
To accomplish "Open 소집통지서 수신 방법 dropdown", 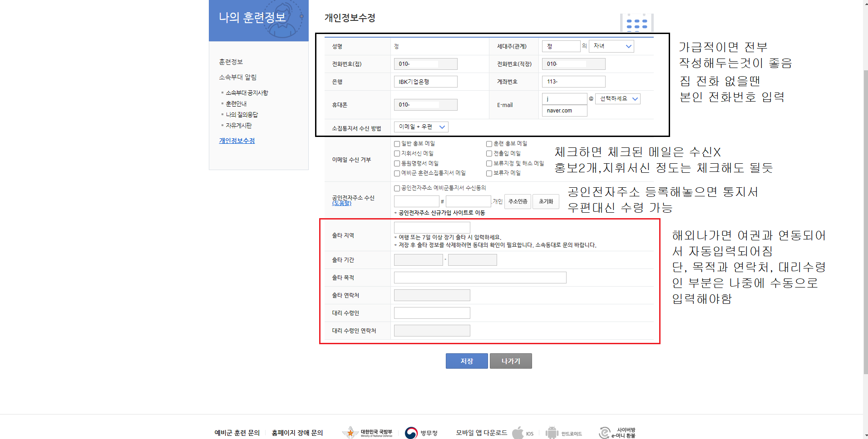I will pos(421,127).
